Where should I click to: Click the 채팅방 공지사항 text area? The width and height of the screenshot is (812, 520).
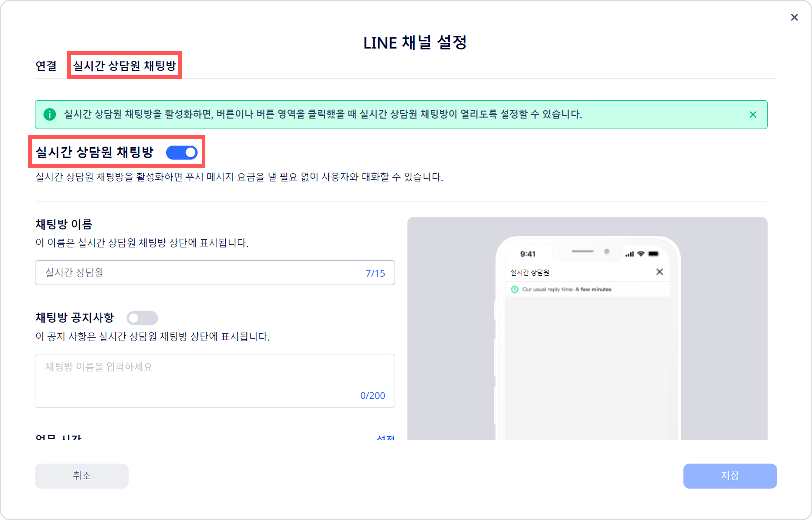[x=215, y=381]
